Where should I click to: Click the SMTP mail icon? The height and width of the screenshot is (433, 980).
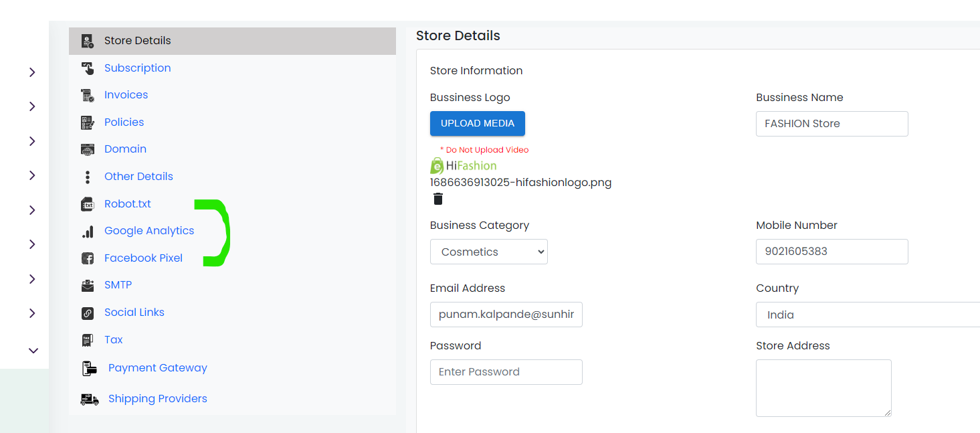pos(88,286)
